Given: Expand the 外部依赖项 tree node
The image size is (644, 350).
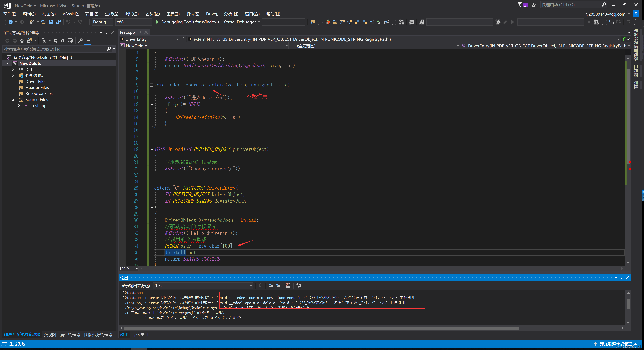Looking at the screenshot, I should pyautogui.click(x=13, y=75).
